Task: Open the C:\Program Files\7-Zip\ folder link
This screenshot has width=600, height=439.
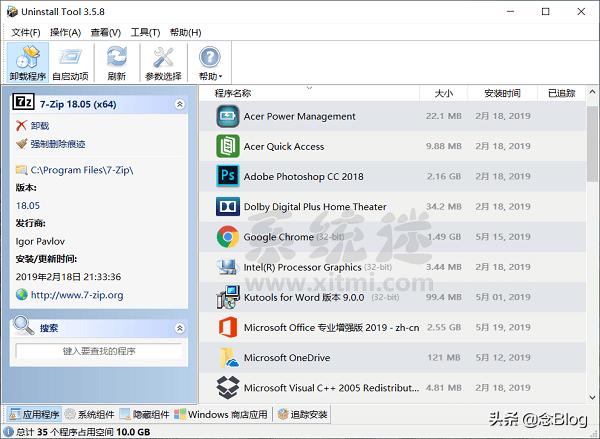Action: pyautogui.click(x=82, y=170)
